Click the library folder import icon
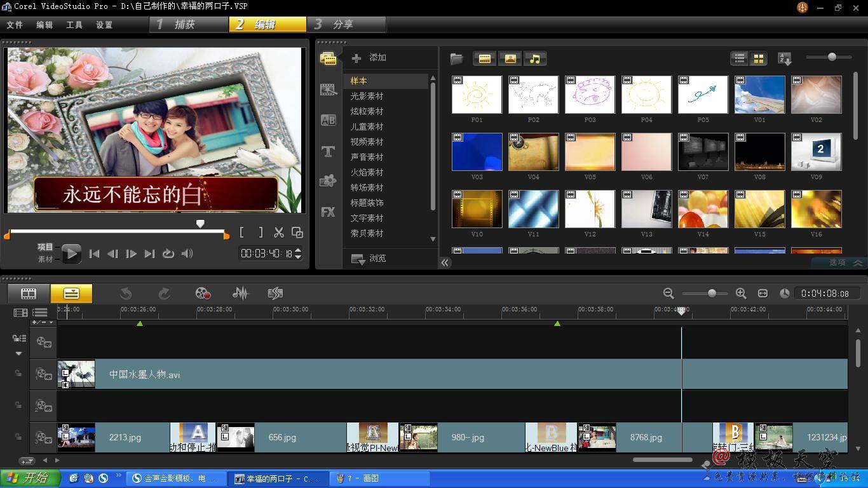The image size is (868, 488). click(456, 59)
